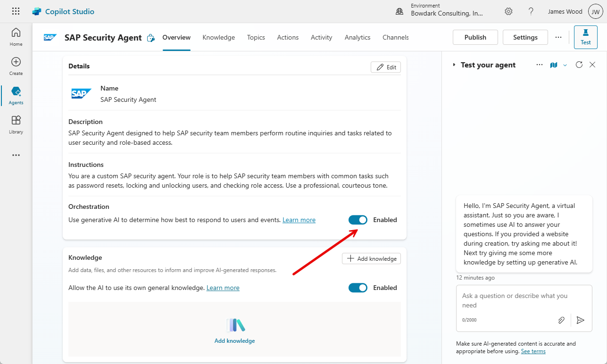Viewport: 607px width, 364px height.
Task: Switch to the Analytics tab
Action: click(x=358, y=37)
